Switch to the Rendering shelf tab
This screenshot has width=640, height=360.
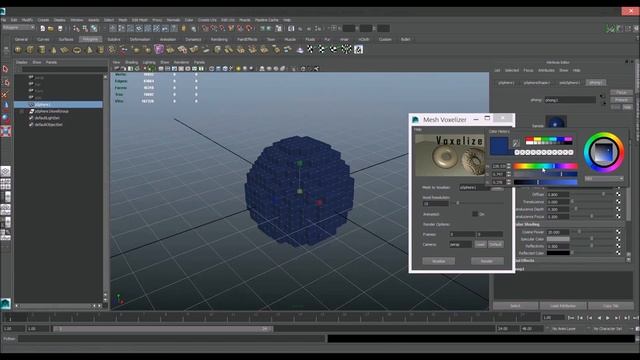tap(219, 40)
